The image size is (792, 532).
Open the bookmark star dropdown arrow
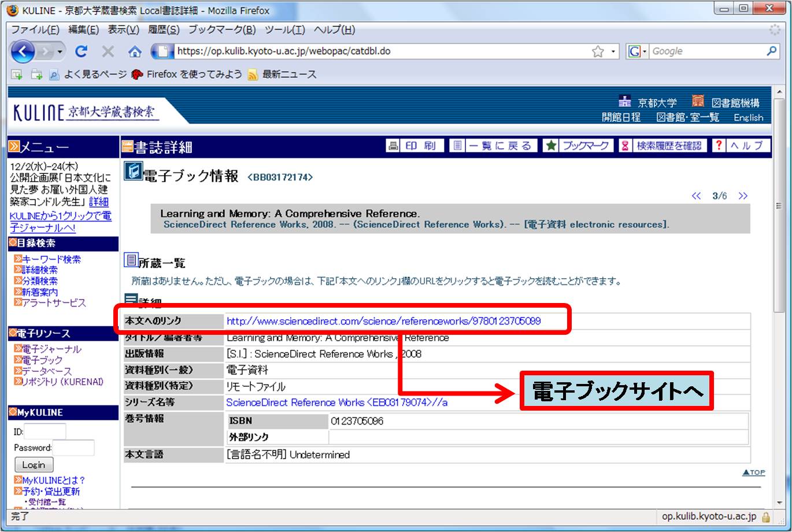(x=613, y=52)
